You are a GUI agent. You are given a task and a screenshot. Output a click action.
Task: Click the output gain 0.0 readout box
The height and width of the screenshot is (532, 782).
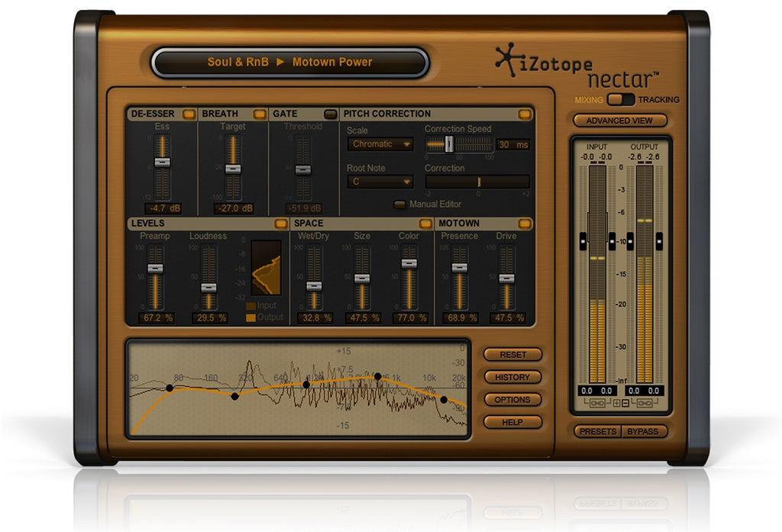coord(644,391)
